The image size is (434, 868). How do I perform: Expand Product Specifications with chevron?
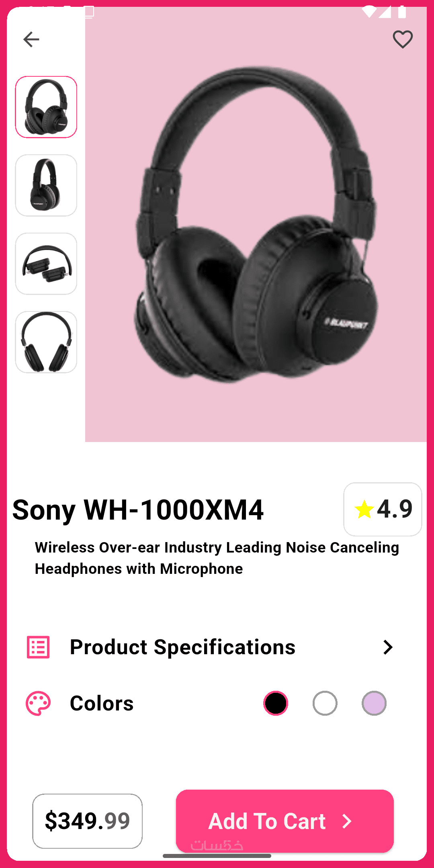click(x=388, y=647)
